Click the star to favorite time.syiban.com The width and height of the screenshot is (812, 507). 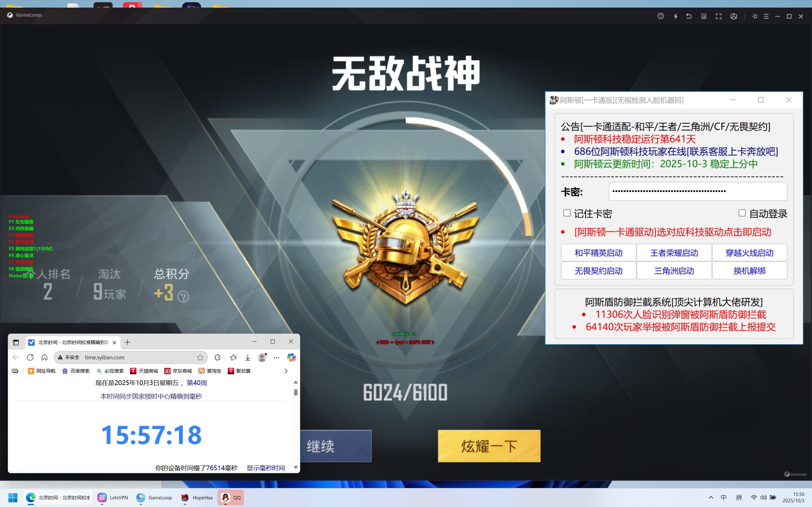click(x=200, y=357)
